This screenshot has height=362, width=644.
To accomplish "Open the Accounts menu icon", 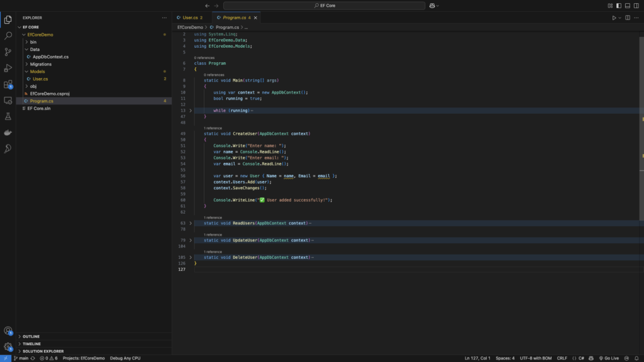I will [8, 331].
